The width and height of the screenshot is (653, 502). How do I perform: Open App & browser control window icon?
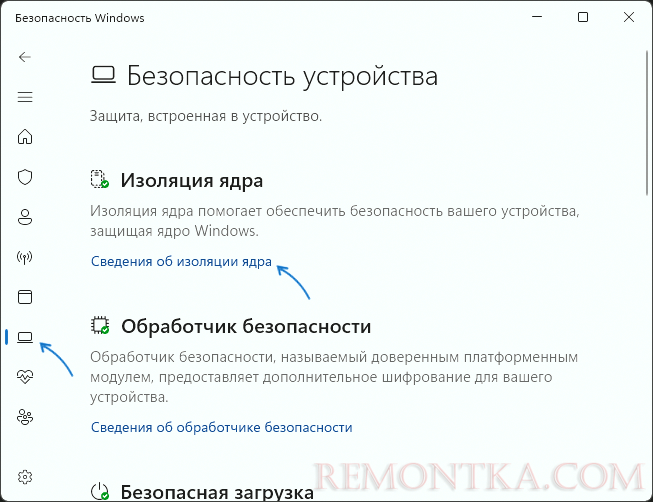25,297
